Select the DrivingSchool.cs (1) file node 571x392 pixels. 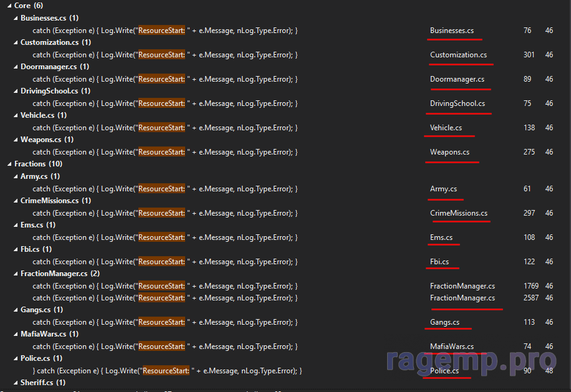pyautogui.click(x=55, y=91)
